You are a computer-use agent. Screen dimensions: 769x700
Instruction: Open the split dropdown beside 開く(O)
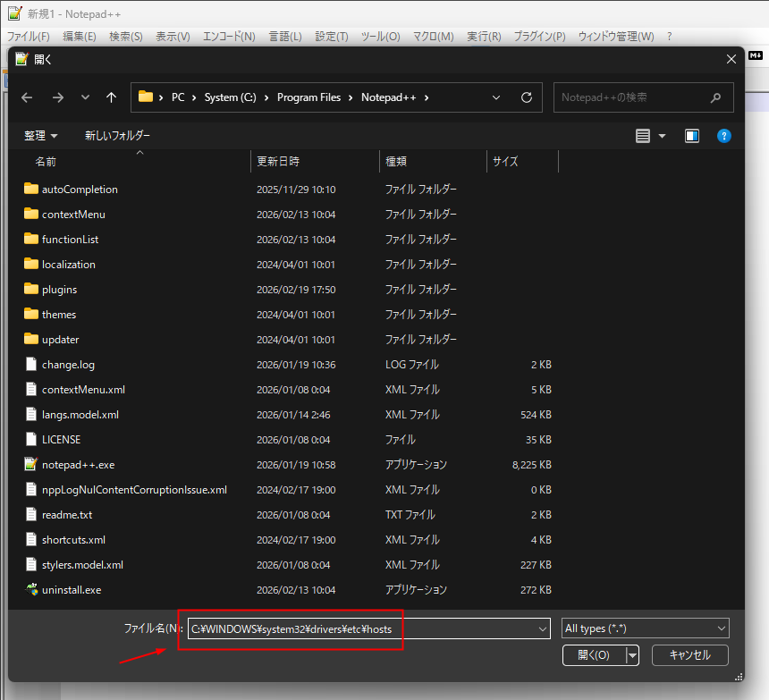pos(632,655)
